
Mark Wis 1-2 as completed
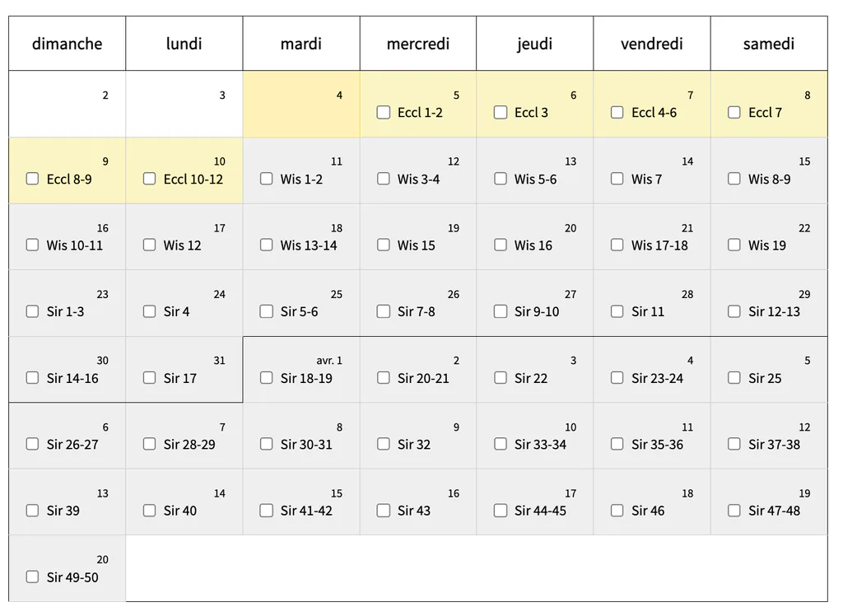[266, 179]
